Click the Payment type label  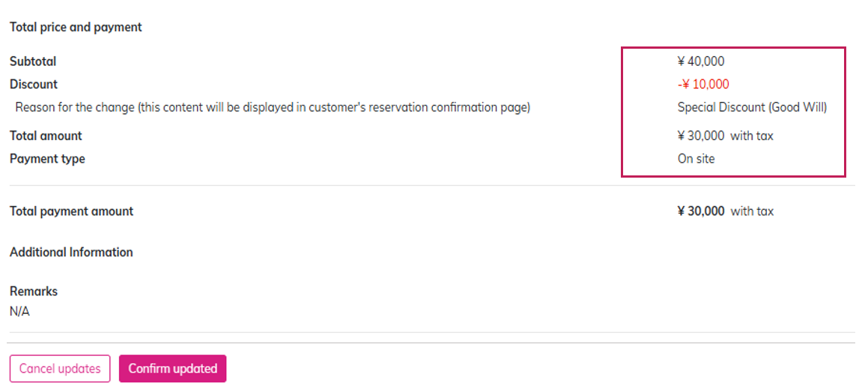(47, 159)
